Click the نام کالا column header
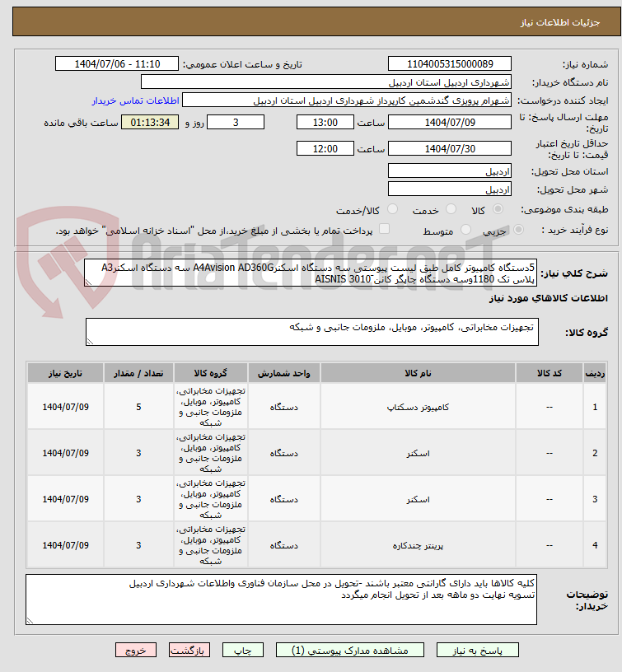This screenshot has height=672, width=622. tap(418, 373)
